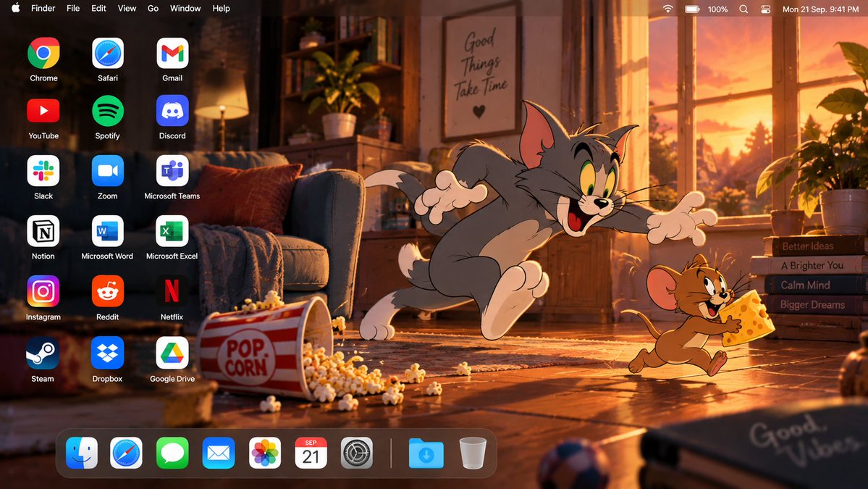Open the Finder menu in the menu bar
868x489 pixels.
pos(43,8)
